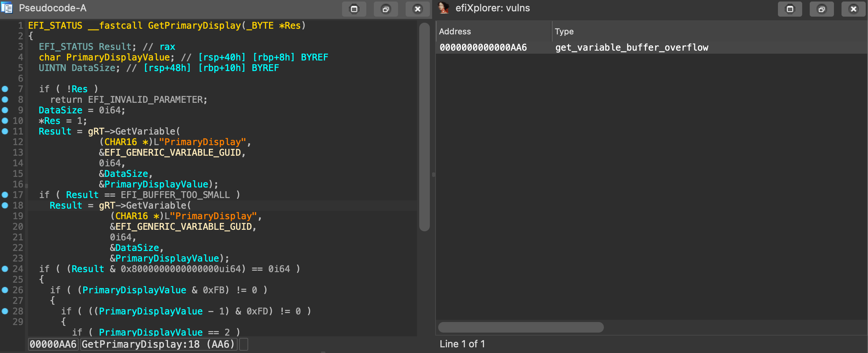
Task: Select the efiXplorer: vulns tab title
Action: pos(492,8)
